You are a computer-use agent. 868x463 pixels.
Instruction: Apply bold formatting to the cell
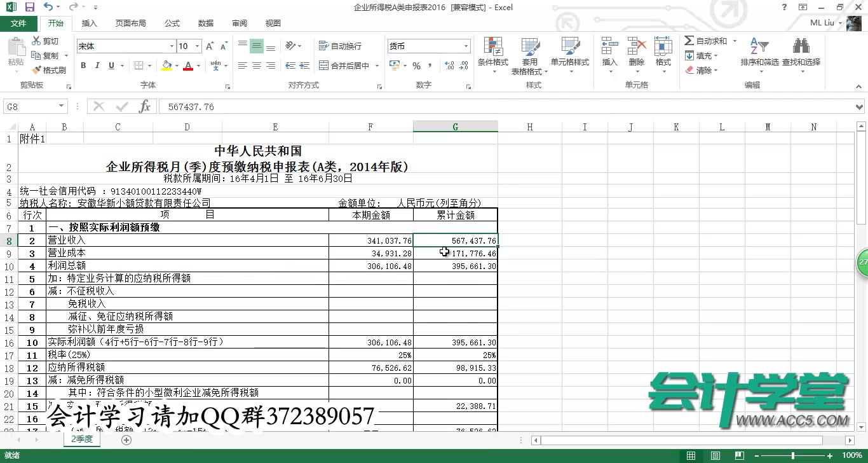tap(83, 65)
